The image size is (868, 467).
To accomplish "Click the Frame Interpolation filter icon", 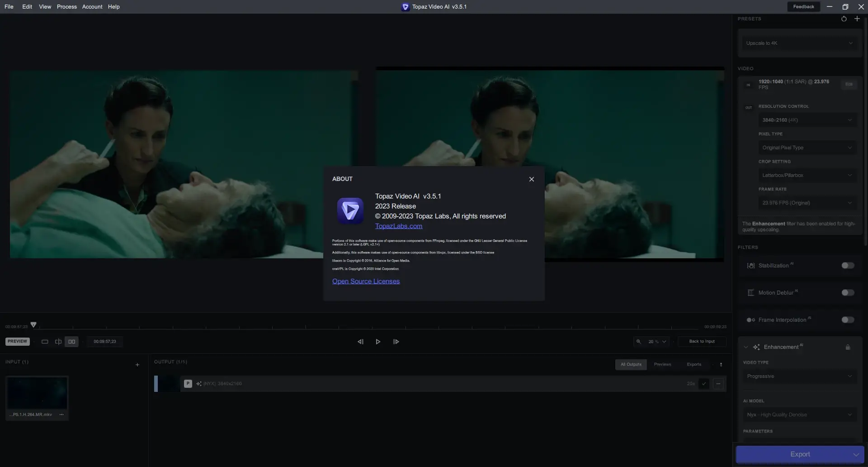I will 751,320.
